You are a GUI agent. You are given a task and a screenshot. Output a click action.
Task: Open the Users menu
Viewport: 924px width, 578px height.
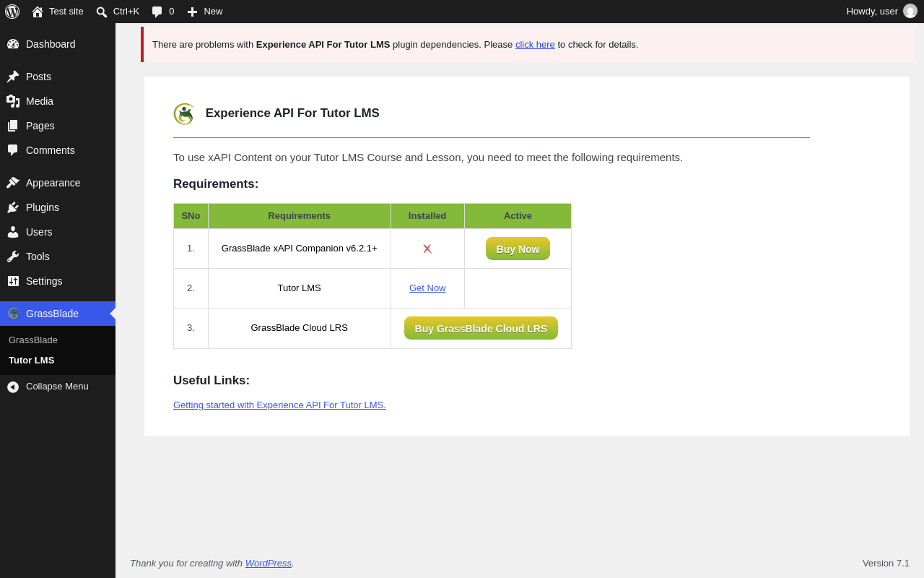click(58, 232)
